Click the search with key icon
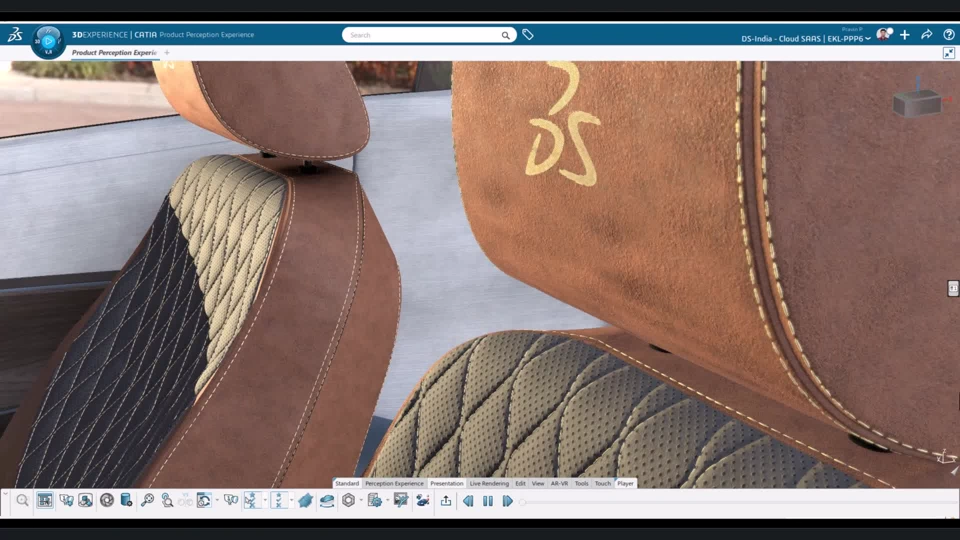The width and height of the screenshot is (960, 540). [x=147, y=501]
